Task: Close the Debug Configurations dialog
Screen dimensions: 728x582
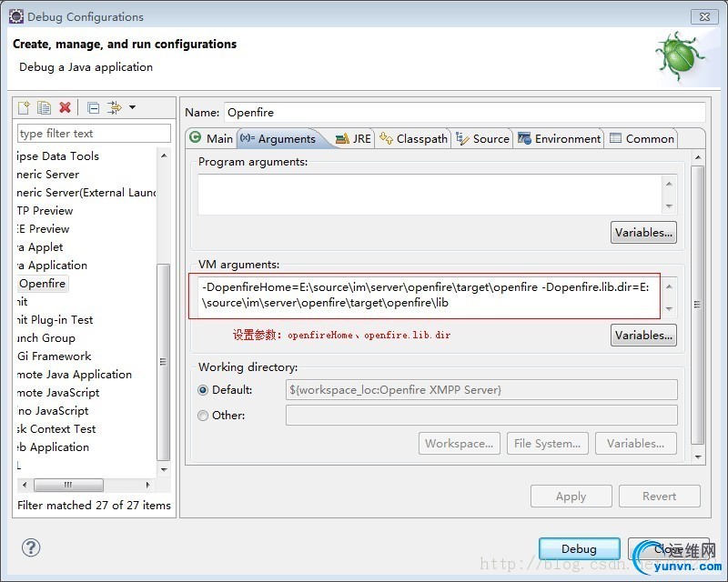Action: click(704, 16)
